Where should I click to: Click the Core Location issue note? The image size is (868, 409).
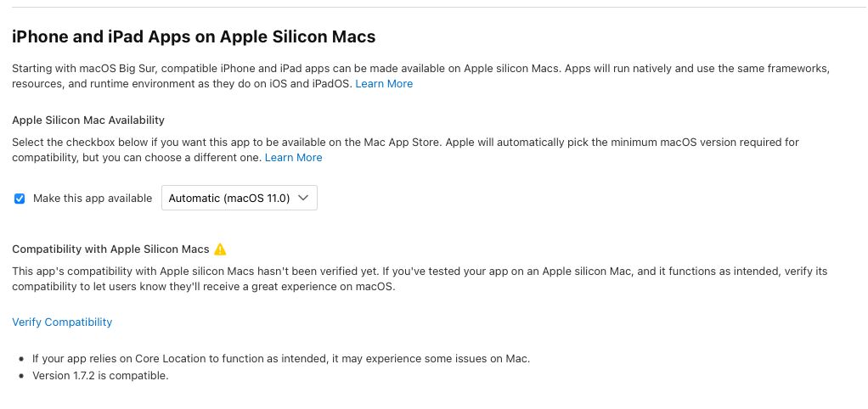pos(280,359)
